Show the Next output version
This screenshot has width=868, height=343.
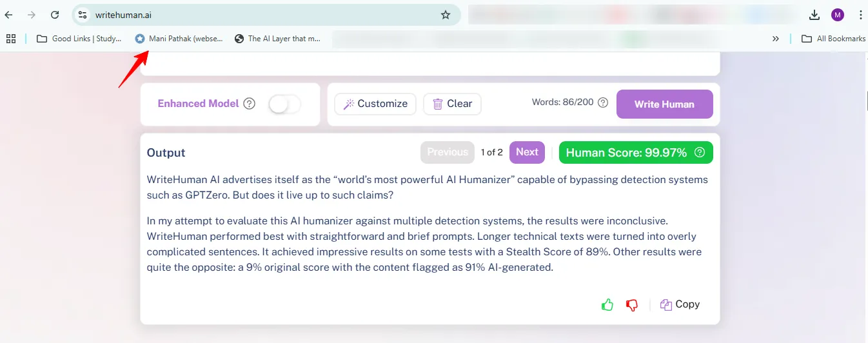coord(527,152)
